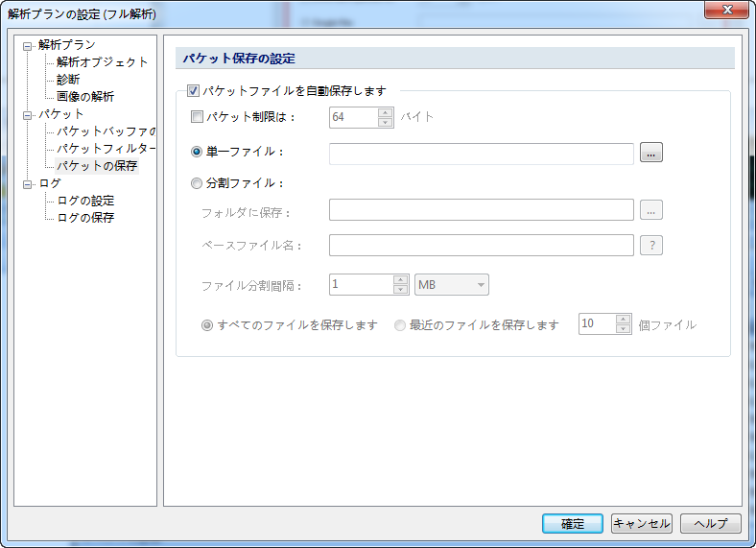The width and height of the screenshot is (756, 548).
Task: Click the 単一ファイル path text field
Action: tap(481, 153)
